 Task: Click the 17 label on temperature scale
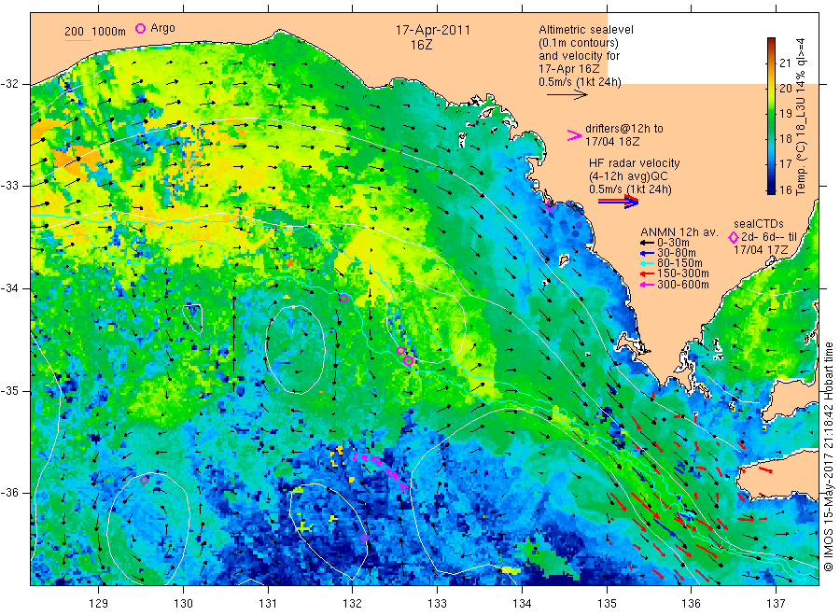point(785,164)
